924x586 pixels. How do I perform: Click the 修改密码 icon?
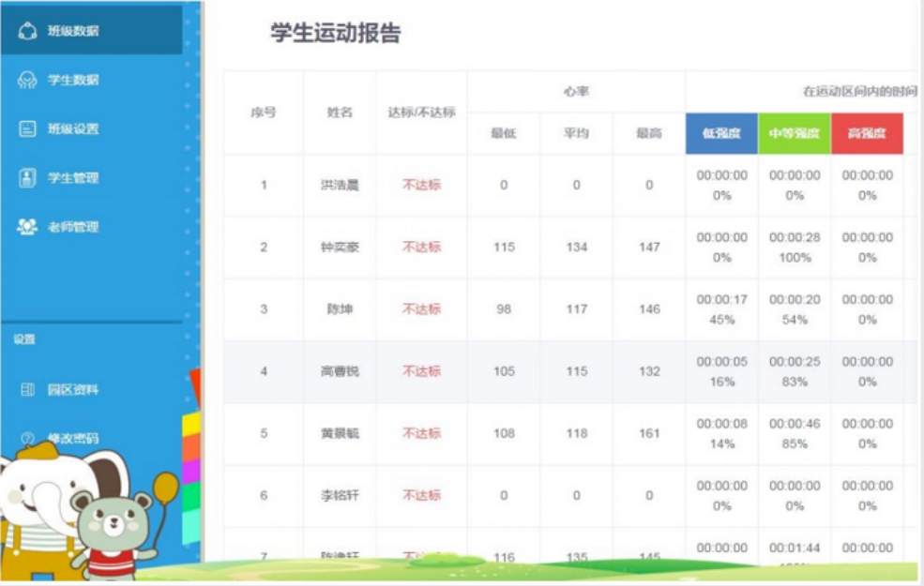coord(28,438)
